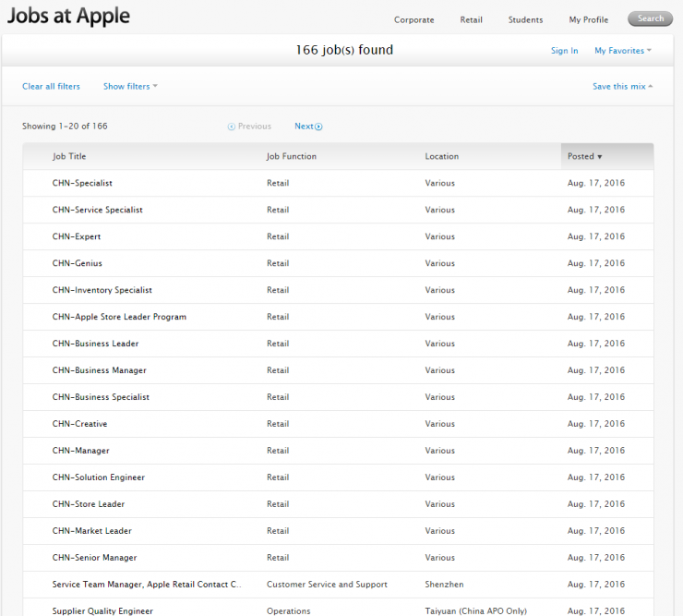Click the Next page arrow icon
683x616 pixels.
pyautogui.click(x=318, y=127)
